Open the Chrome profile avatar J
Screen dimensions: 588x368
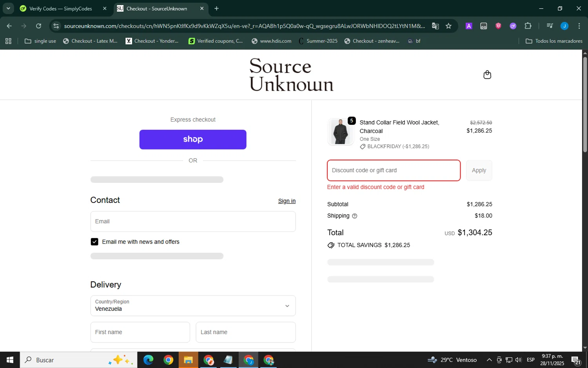[x=564, y=26]
